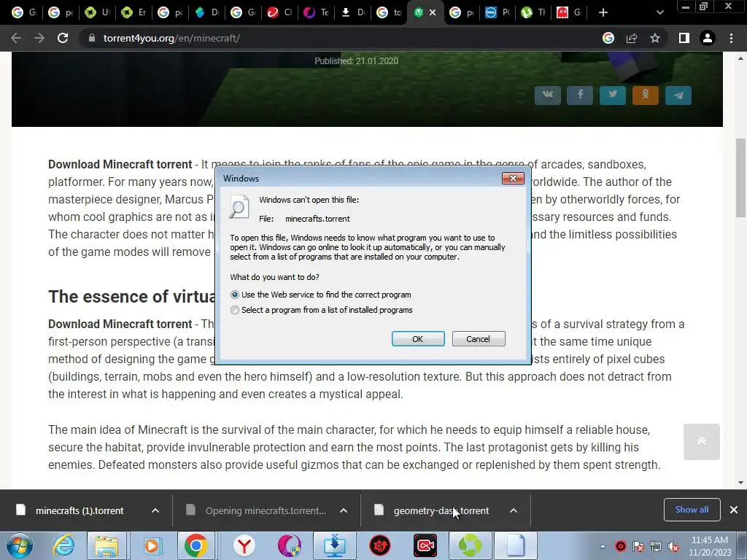Confirm dialog with OK button
The width and height of the screenshot is (747, 560).
[x=418, y=339]
